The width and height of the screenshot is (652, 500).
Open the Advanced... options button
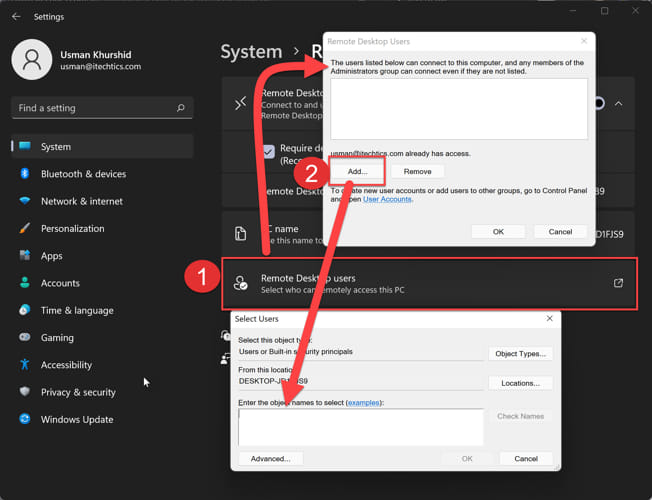(x=271, y=459)
